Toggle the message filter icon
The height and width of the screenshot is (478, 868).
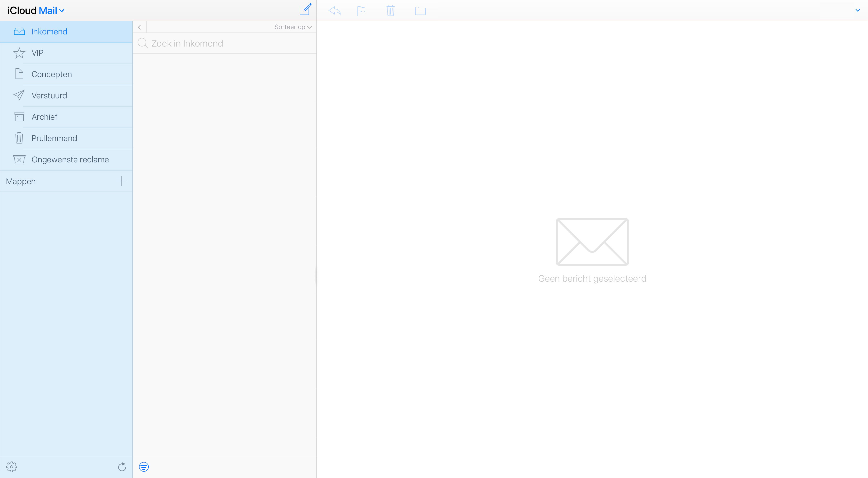click(x=144, y=467)
